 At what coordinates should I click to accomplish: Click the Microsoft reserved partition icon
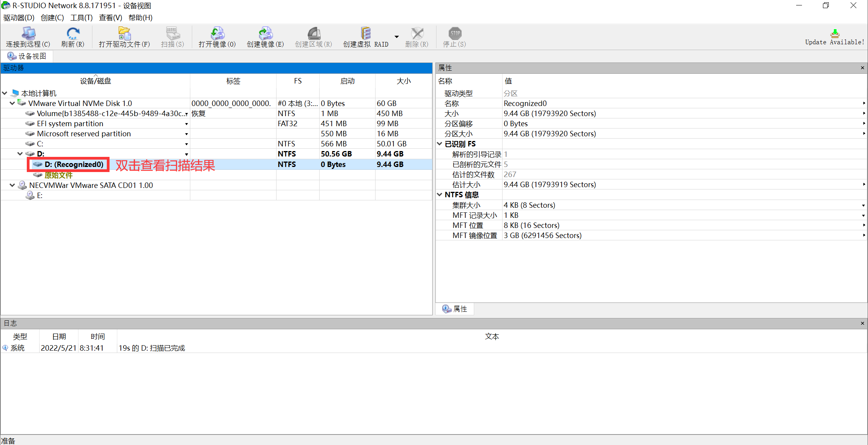point(30,134)
